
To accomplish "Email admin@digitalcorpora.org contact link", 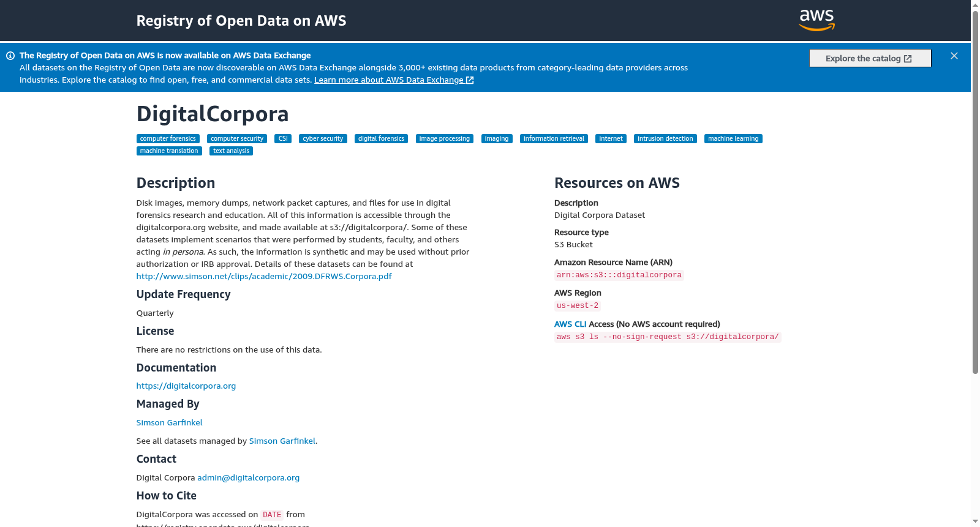I will pyautogui.click(x=249, y=478).
